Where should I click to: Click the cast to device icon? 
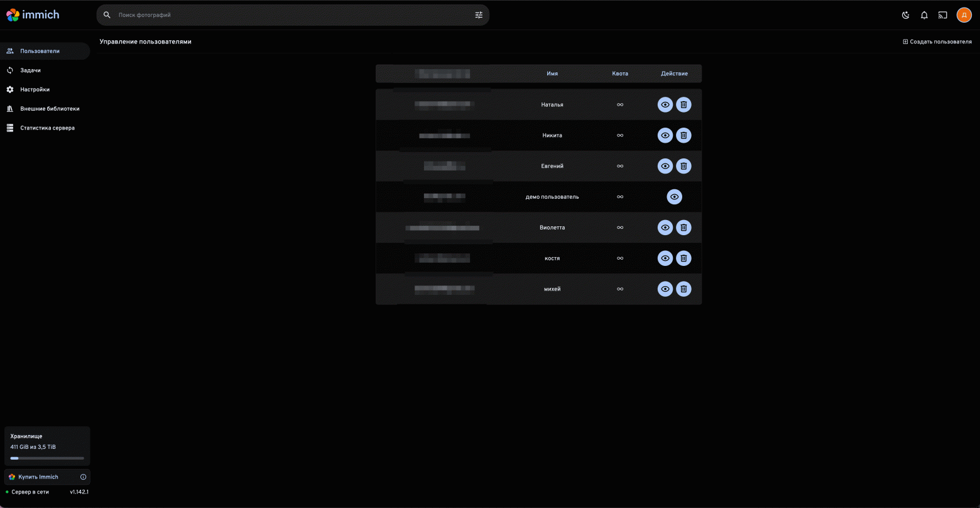coord(943,15)
